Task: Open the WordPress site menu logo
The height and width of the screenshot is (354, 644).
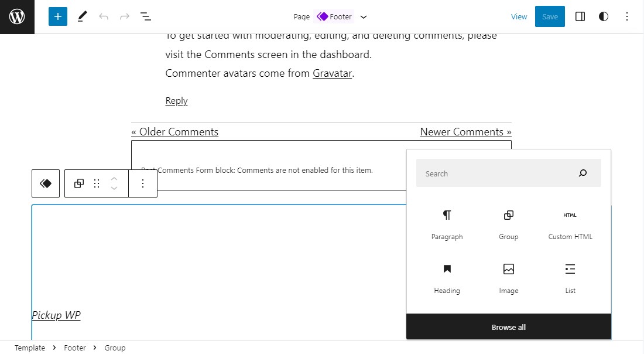Action: click(x=17, y=17)
